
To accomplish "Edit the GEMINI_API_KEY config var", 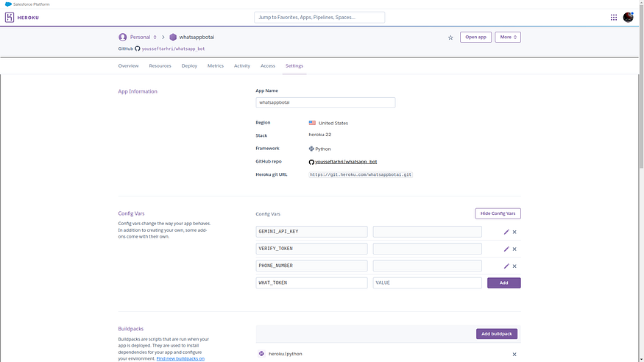I will point(506,232).
